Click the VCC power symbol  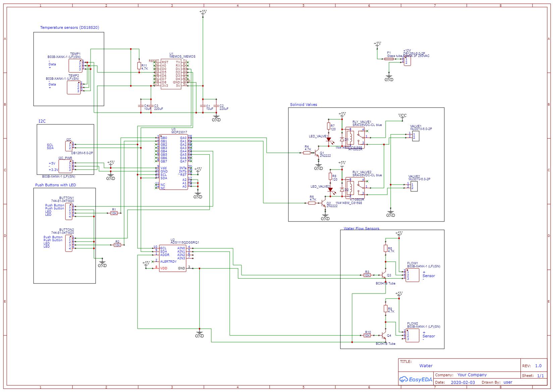(402, 117)
